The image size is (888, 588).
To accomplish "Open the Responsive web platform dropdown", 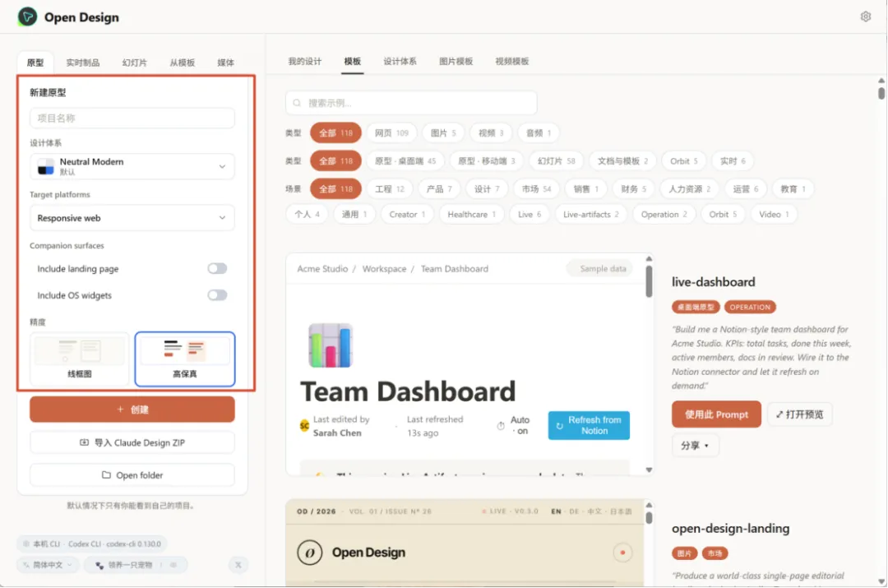I will [x=132, y=218].
